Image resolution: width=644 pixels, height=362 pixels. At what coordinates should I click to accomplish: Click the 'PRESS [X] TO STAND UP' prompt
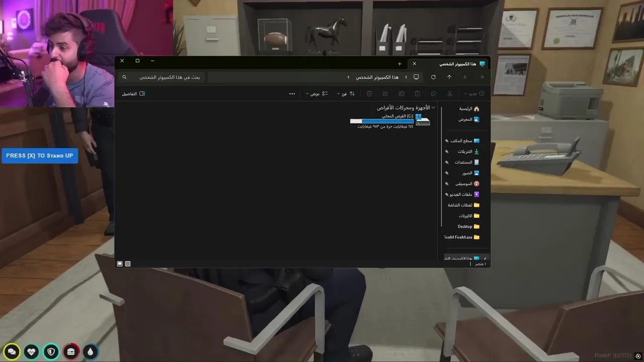click(x=40, y=155)
